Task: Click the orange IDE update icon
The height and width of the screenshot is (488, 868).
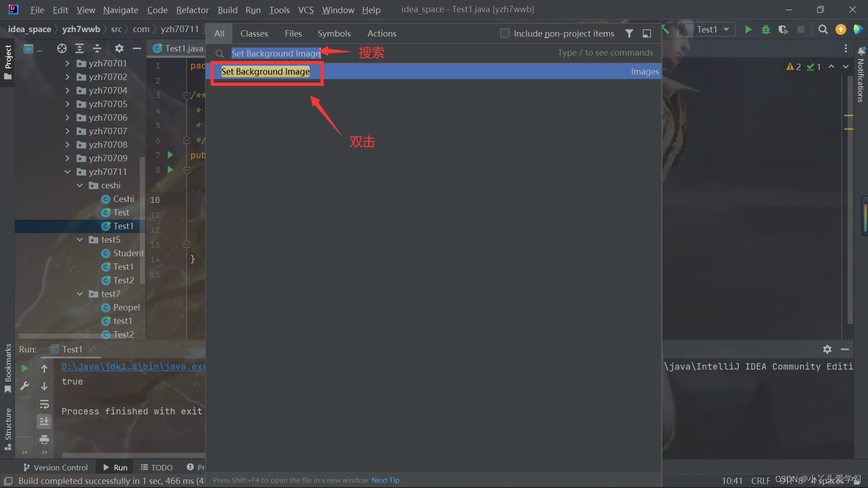Action: (840, 29)
